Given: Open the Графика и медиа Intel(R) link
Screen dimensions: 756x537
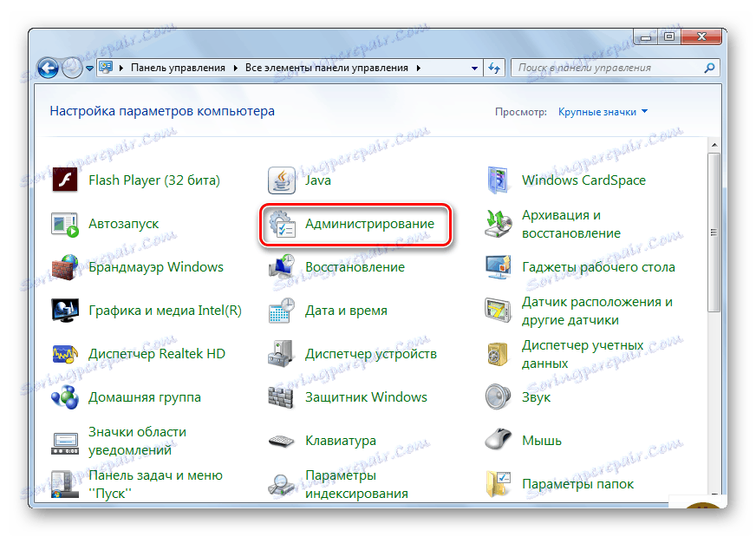Looking at the screenshot, I should (x=165, y=311).
